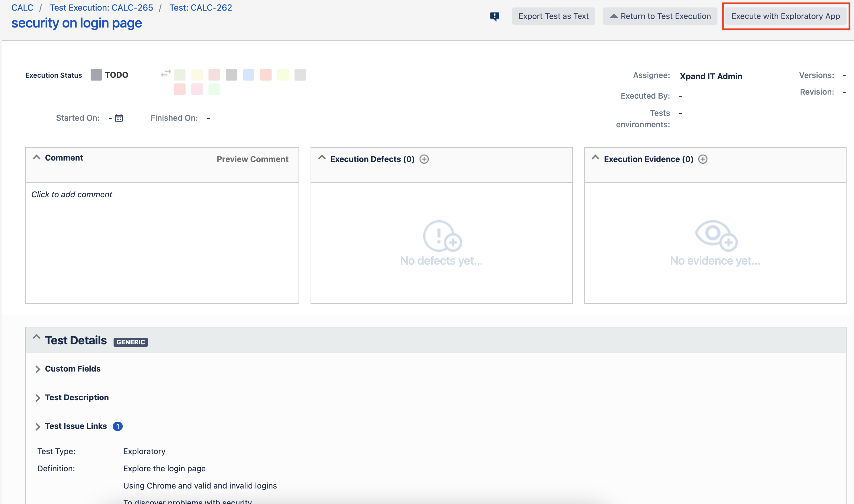The height and width of the screenshot is (504, 854).
Task: Expand the Test Description section
Action: tap(37, 398)
